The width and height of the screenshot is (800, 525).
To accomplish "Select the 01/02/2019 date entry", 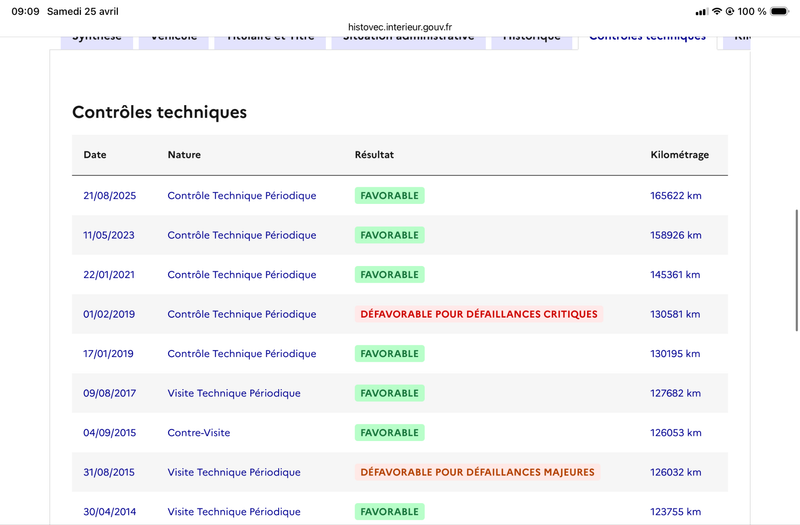I will click(109, 314).
